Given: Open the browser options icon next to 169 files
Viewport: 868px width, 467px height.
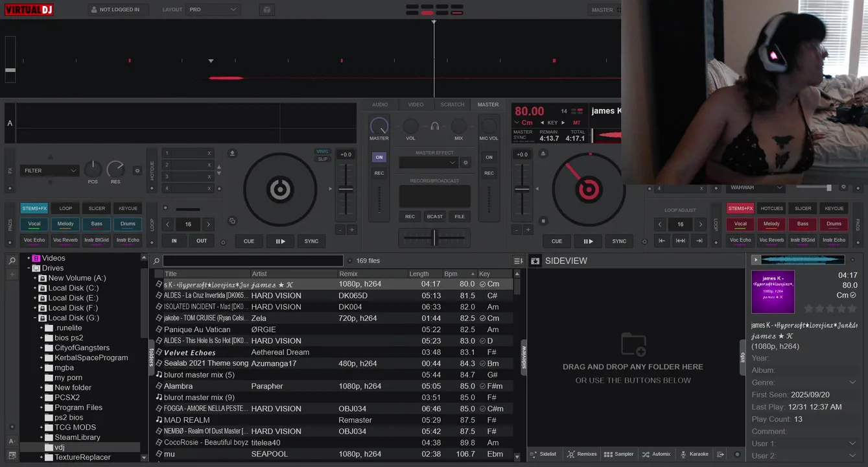Looking at the screenshot, I should [x=518, y=261].
